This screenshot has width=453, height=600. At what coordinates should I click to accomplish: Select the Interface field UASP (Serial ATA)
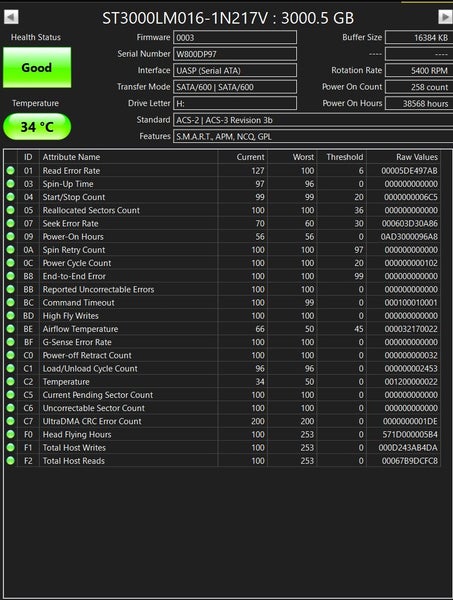235,70
